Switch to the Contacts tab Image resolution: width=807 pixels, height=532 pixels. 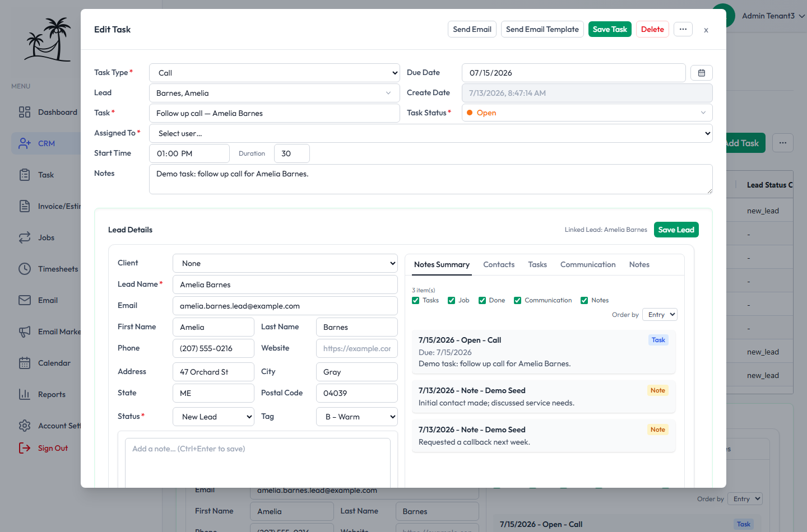[x=499, y=264]
